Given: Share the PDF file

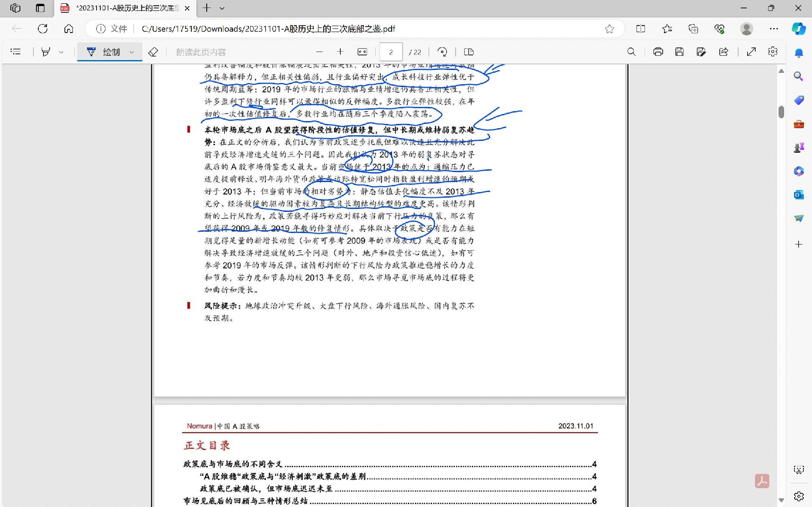Looking at the screenshot, I should click(724, 52).
